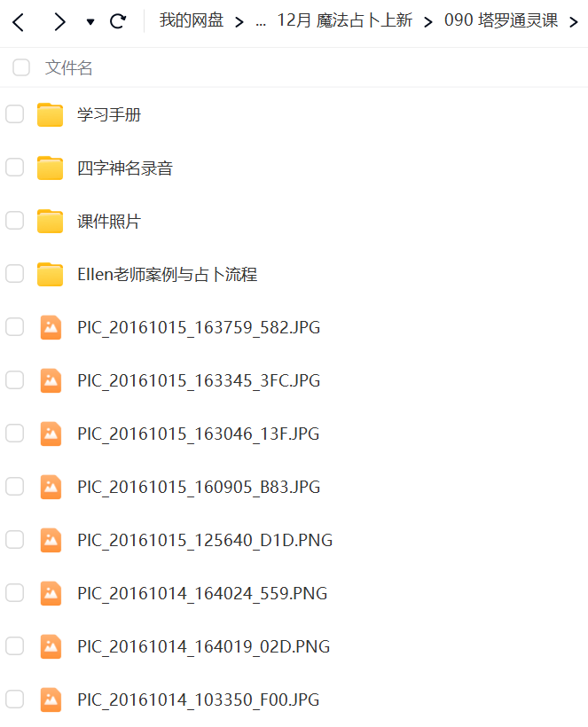Open the 学习手册 folder icon

pos(50,114)
